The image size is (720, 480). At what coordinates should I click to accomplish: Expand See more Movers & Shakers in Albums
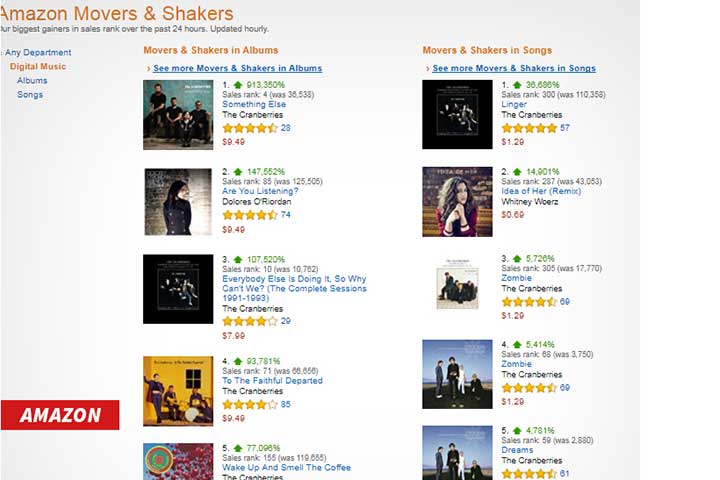[x=237, y=69]
